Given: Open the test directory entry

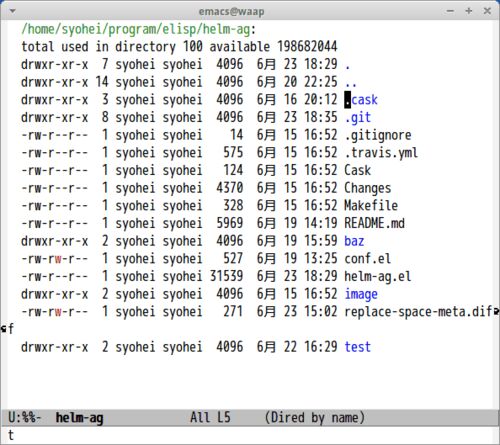Looking at the screenshot, I should (358, 347).
